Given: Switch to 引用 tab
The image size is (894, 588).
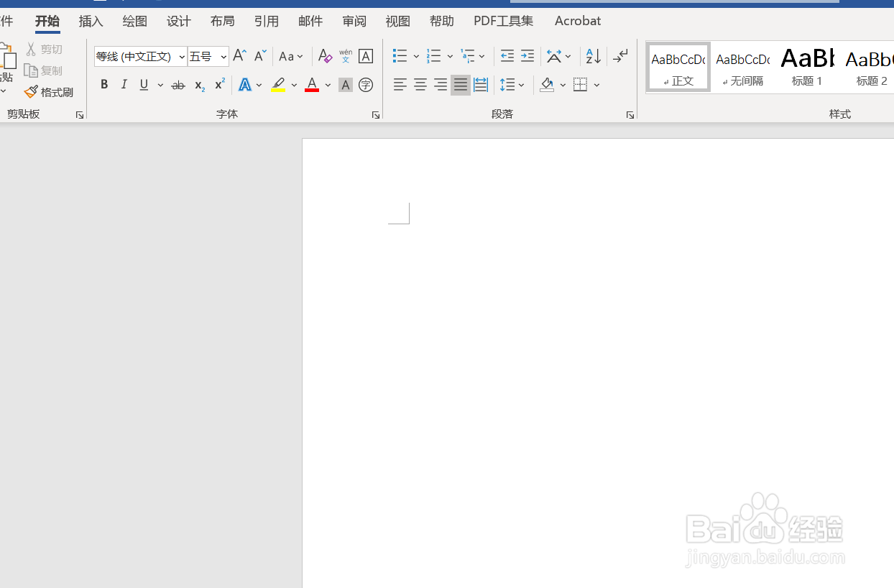Looking at the screenshot, I should pos(267,21).
